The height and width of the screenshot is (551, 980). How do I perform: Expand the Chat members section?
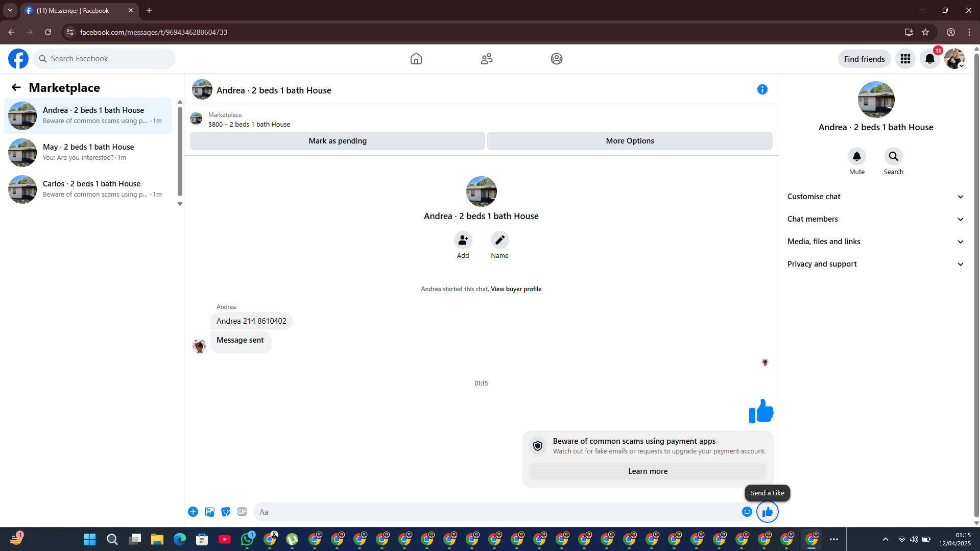[876, 219]
